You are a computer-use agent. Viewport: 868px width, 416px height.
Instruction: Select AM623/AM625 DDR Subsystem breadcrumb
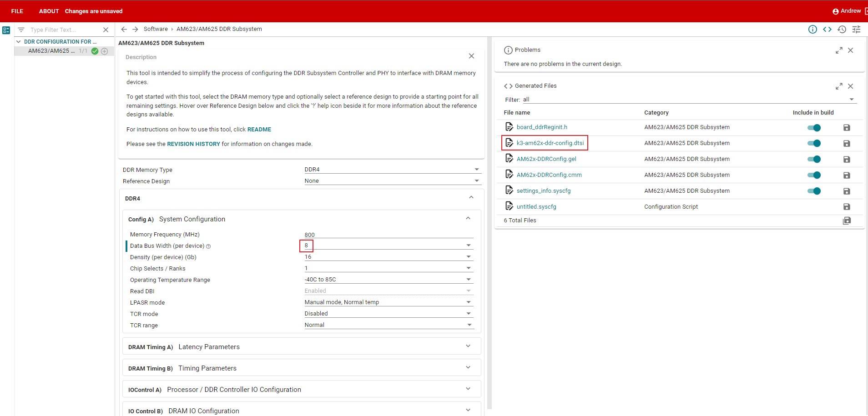point(219,29)
